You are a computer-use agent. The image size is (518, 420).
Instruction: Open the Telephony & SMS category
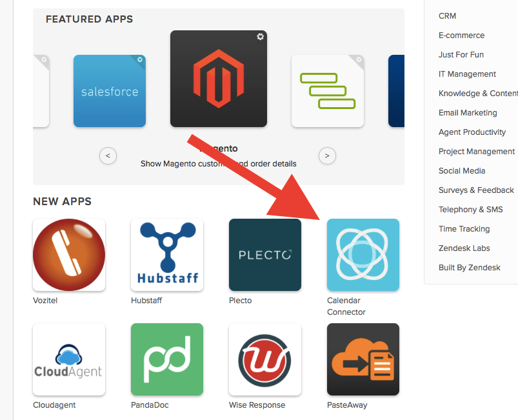[x=471, y=209]
